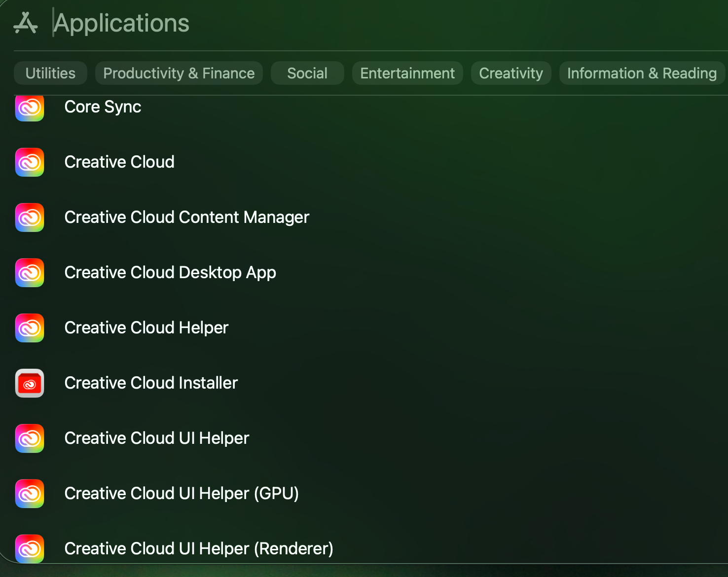
Task: Open the Creative Cloud icon beside the 'Creative Cloud' label
Action: 30,162
